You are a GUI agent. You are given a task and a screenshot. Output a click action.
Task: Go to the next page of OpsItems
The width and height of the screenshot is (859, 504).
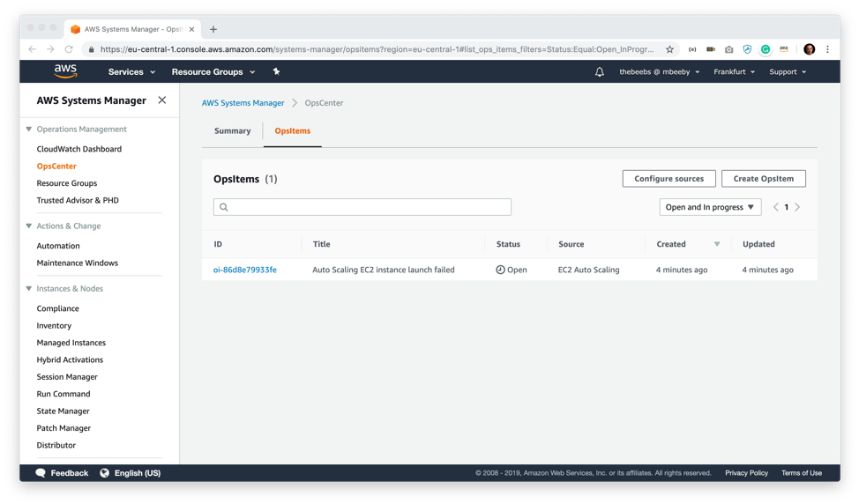pos(797,207)
